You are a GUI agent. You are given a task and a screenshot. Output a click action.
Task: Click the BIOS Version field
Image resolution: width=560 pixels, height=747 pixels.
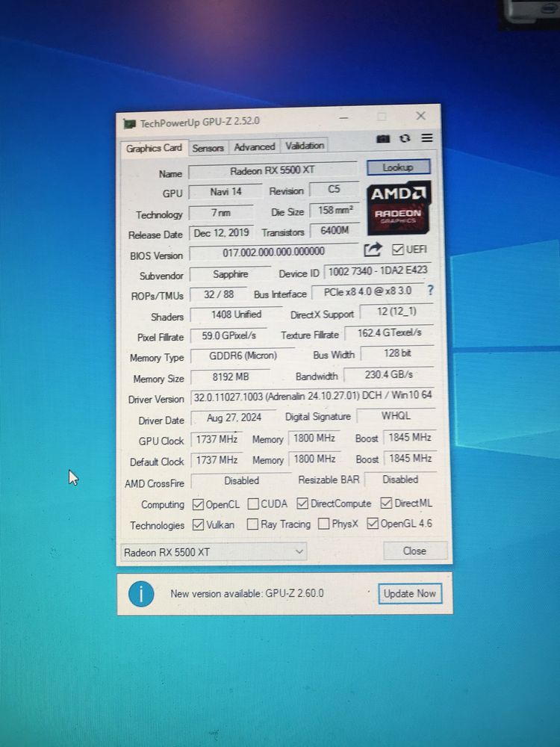click(x=274, y=252)
